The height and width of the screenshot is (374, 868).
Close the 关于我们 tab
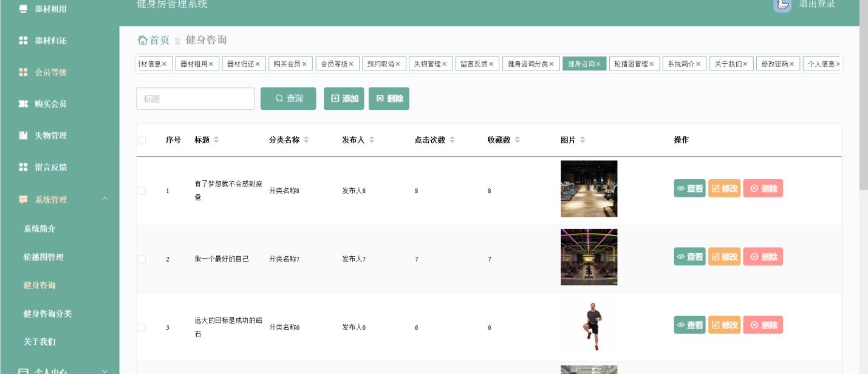[745, 64]
